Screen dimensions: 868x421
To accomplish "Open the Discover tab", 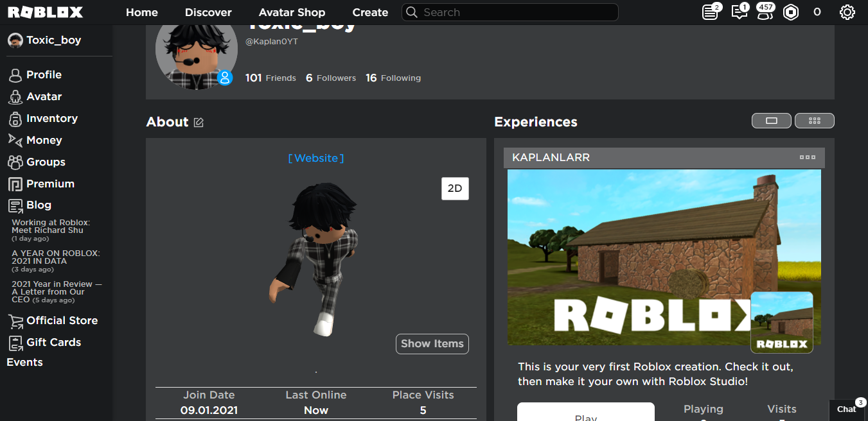I will (x=208, y=12).
